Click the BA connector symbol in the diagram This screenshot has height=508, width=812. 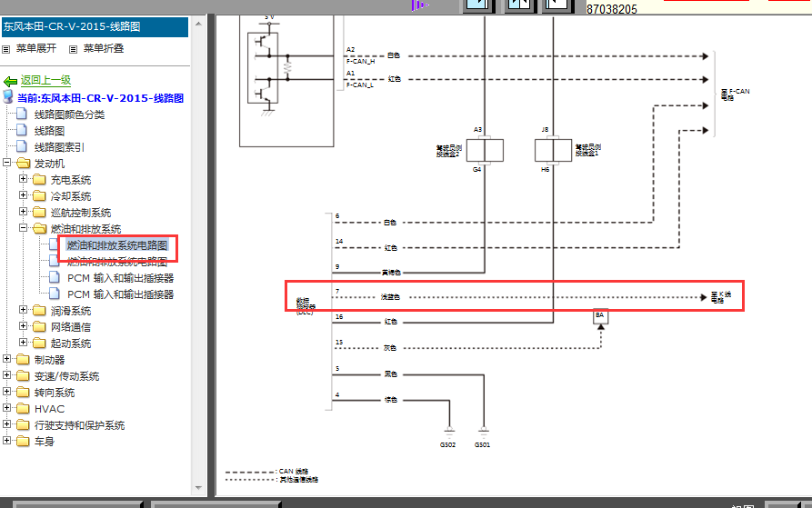click(600, 316)
